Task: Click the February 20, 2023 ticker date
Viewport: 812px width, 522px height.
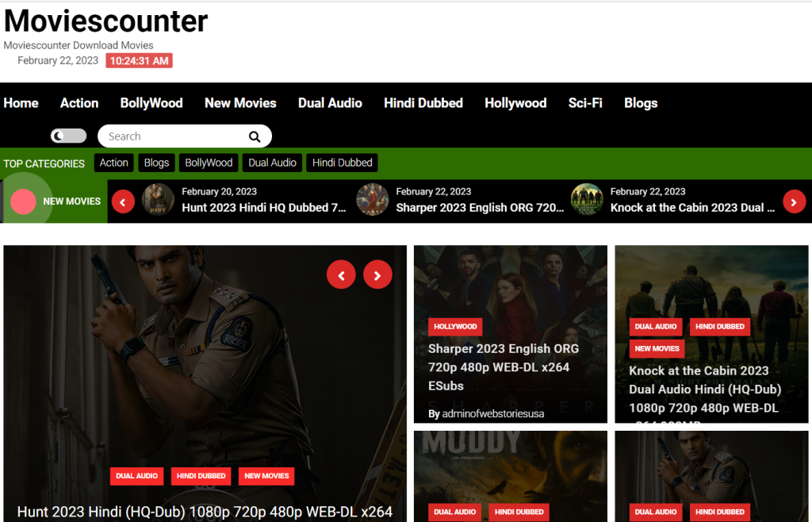Action: [219, 192]
